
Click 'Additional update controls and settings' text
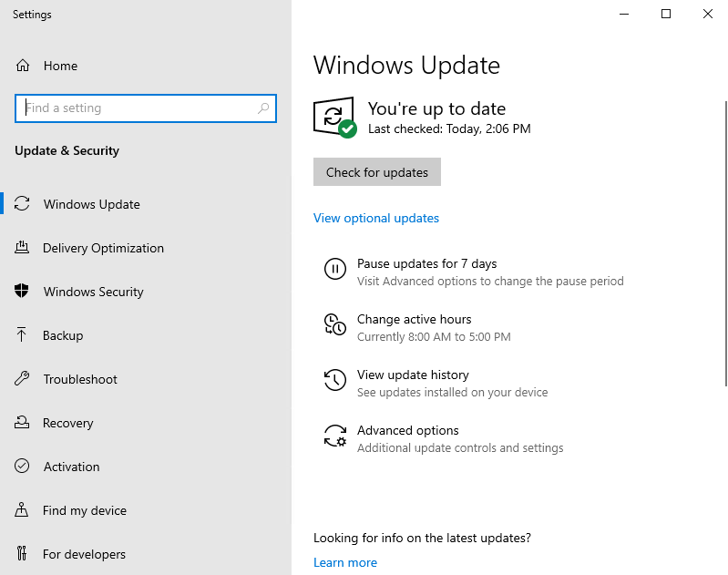point(459,447)
